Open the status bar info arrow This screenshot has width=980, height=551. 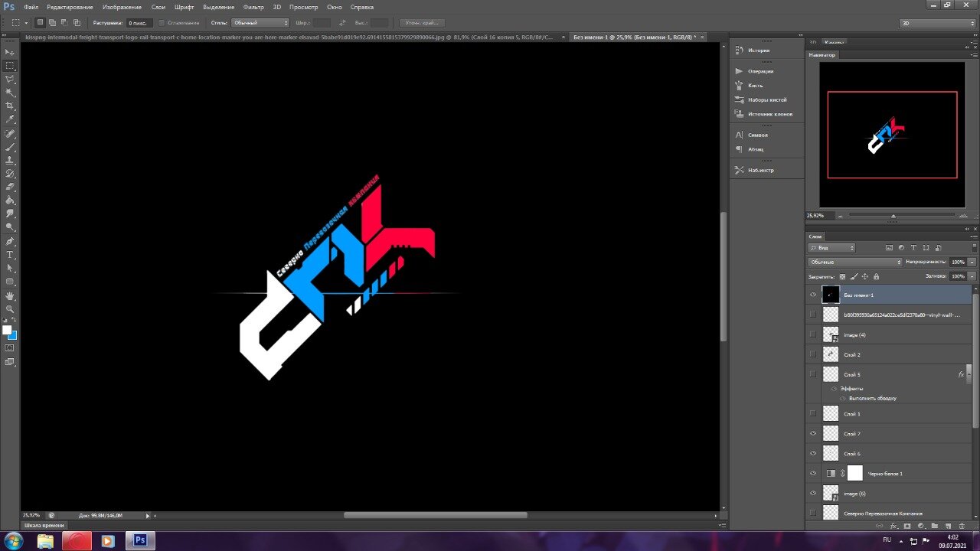(x=147, y=516)
